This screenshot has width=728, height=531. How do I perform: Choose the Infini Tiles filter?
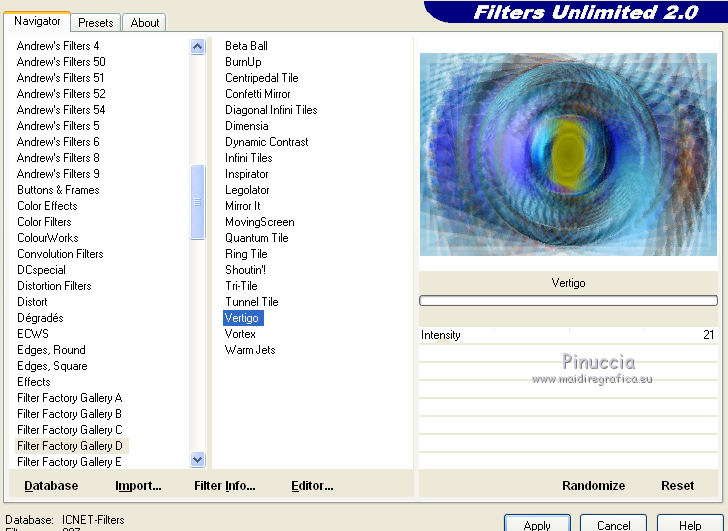[x=248, y=158]
